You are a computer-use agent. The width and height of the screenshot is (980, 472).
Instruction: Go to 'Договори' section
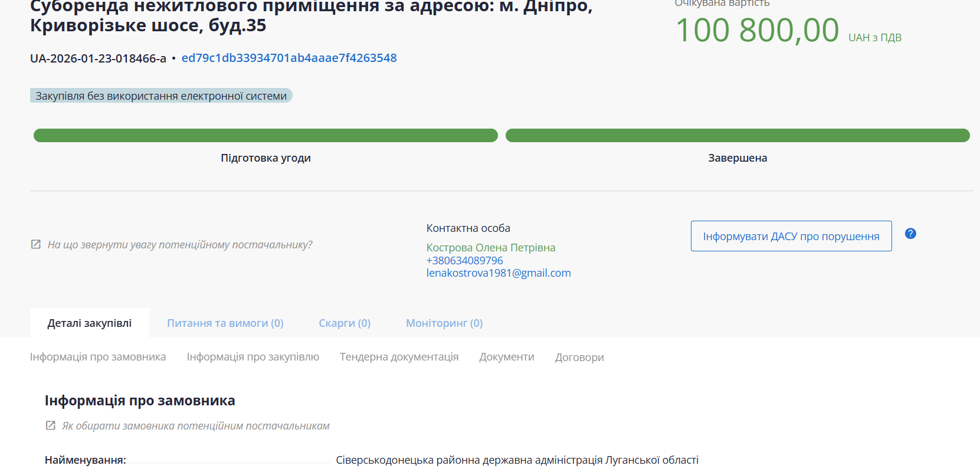579,357
